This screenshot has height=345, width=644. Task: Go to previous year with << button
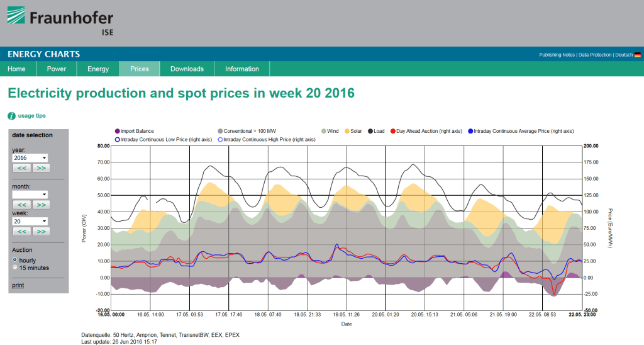pos(21,168)
